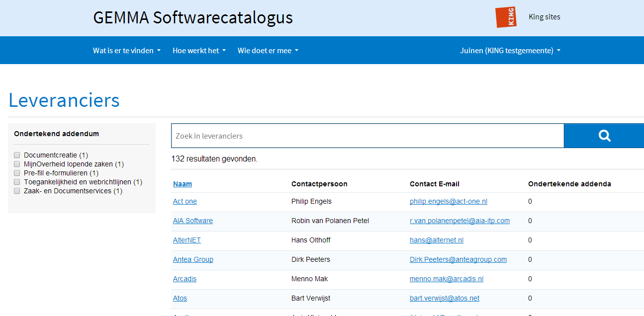Go to GEMMA Softwarecatalogus home title
This screenshot has height=316, width=644.
point(193,17)
